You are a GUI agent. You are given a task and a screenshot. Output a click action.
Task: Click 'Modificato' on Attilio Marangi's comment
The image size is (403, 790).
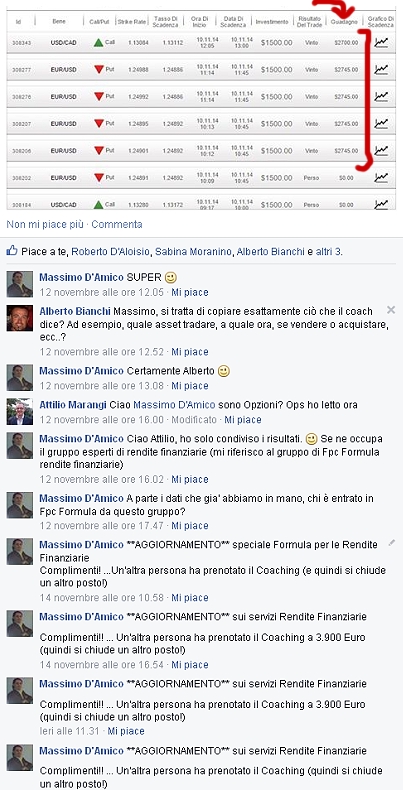194,420
